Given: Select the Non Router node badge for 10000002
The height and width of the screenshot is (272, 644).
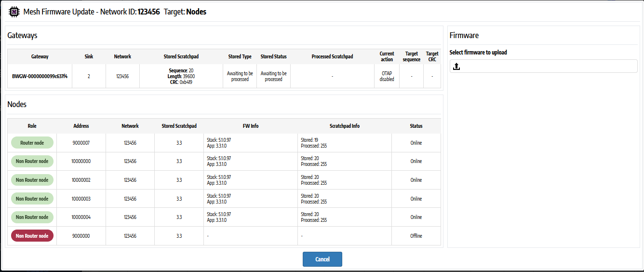Looking at the screenshot, I should tap(32, 180).
